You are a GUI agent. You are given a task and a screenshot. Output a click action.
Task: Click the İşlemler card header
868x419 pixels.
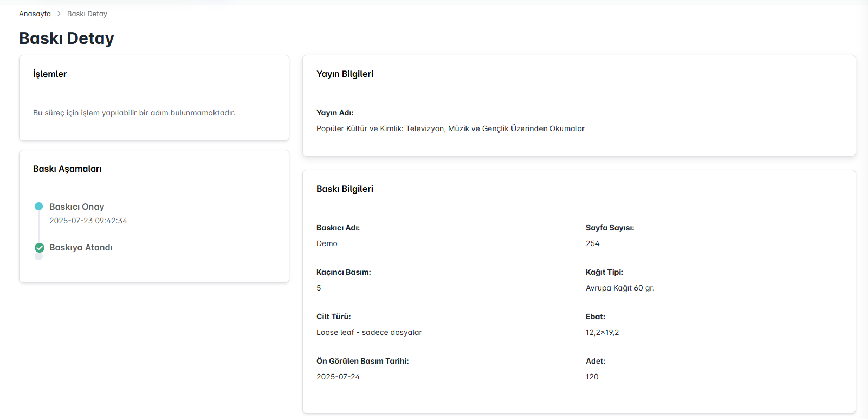50,74
